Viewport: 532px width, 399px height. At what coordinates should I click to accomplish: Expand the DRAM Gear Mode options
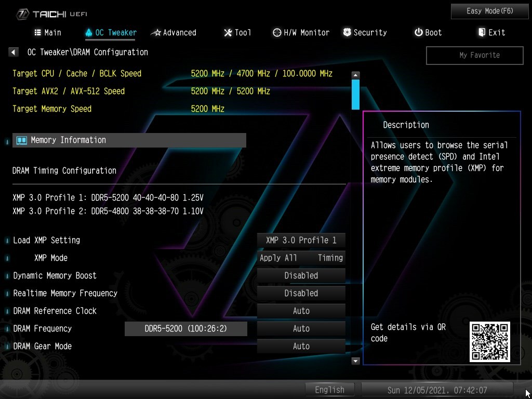tap(301, 346)
